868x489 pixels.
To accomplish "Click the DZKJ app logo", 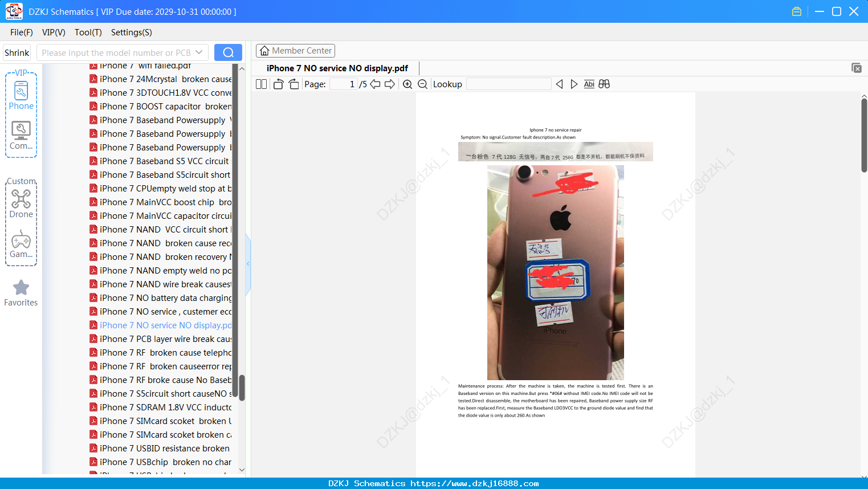I will pos(14,11).
